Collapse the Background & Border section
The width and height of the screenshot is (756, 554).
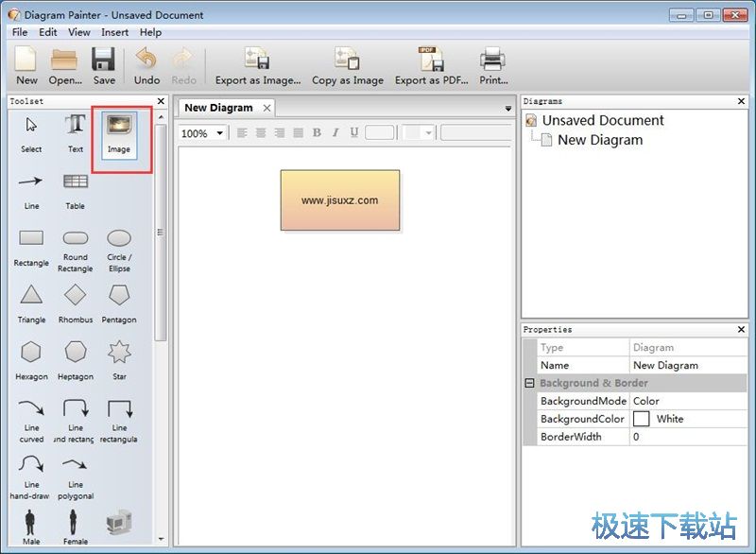(529, 383)
